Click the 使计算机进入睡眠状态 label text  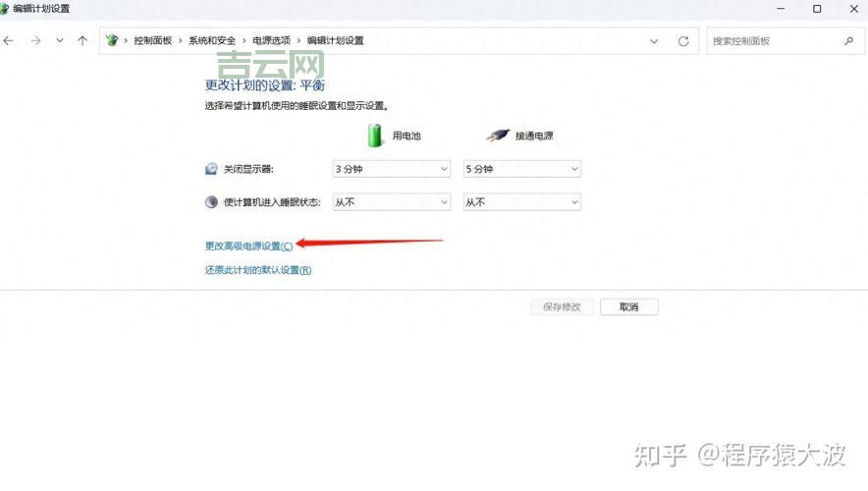point(272,202)
